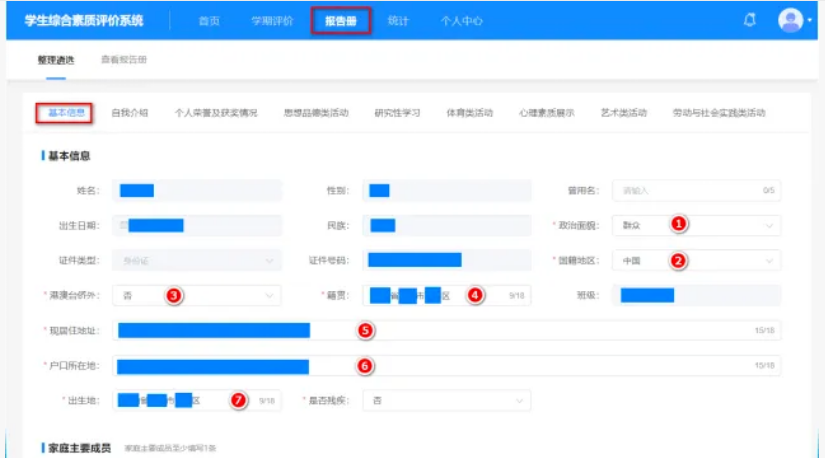Open the 国籍地区 dropdown showing 中国
The width and height of the screenshot is (825, 458).
point(768,261)
